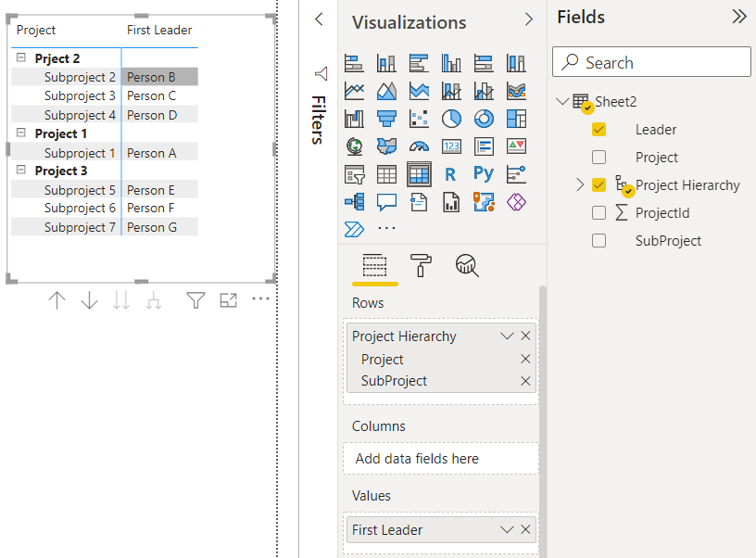Check the SubProject field checkbox

[598, 241]
